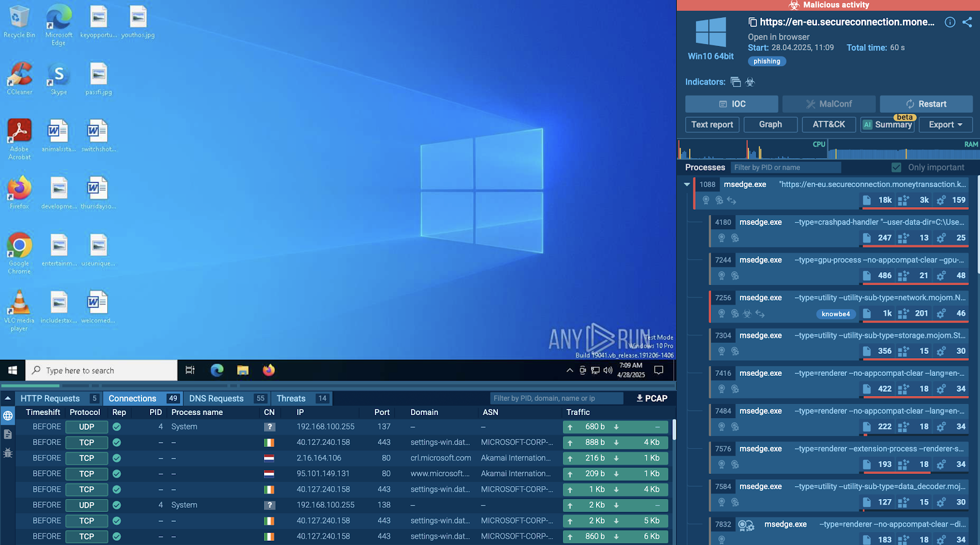This screenshot has width=980, height=545.
Task: Click the crl.microsoft.com domain cell
Action: coord(441,458)
